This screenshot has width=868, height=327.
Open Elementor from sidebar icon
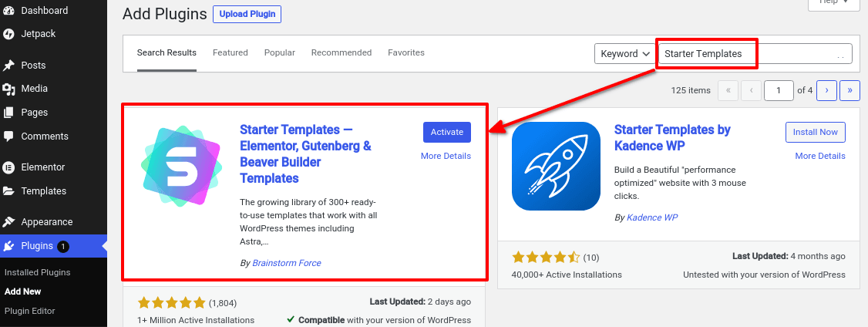[8, 167]
